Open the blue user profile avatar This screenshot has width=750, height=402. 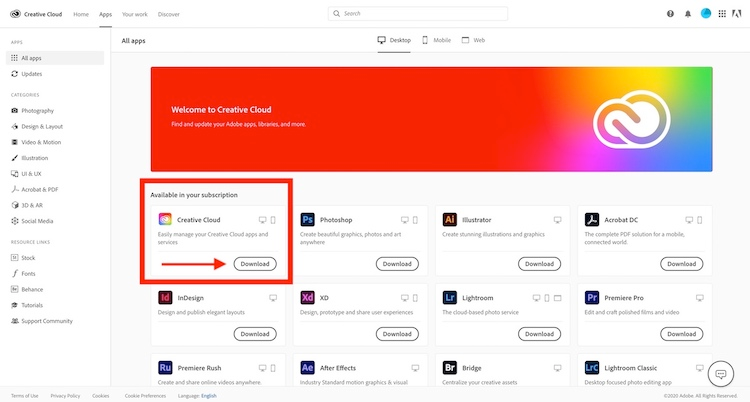(706, 13)
